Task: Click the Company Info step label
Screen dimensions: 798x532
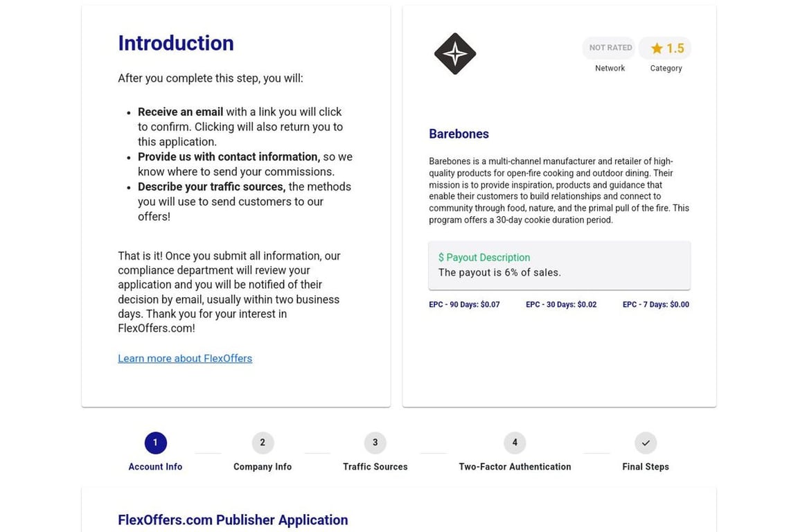Action: tap(263, 467)
